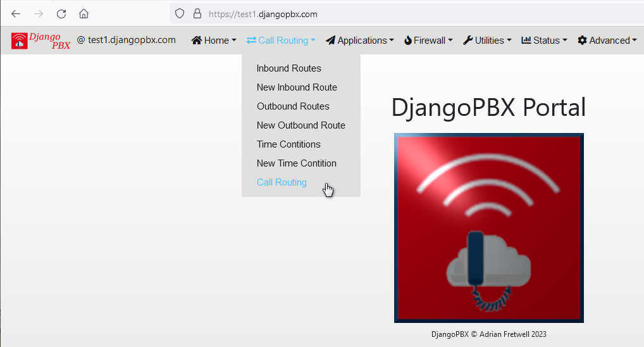Open the Home dropdown menu

pyautogui.click(x=214, y=41)
